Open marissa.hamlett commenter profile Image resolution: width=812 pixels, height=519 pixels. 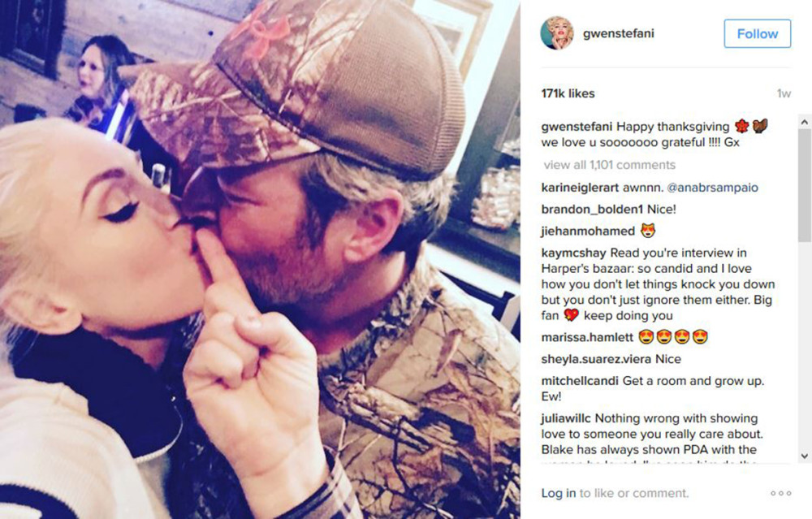587,337
